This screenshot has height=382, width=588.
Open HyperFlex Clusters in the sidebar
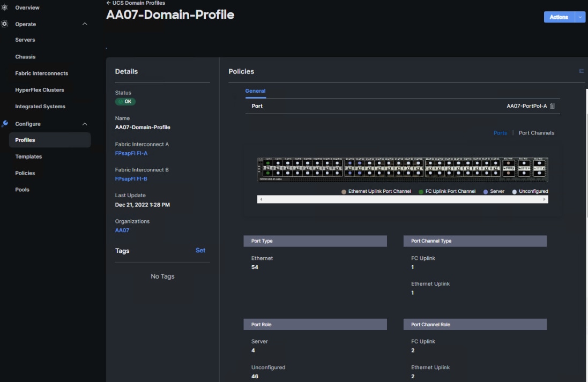tap(39, 89)
